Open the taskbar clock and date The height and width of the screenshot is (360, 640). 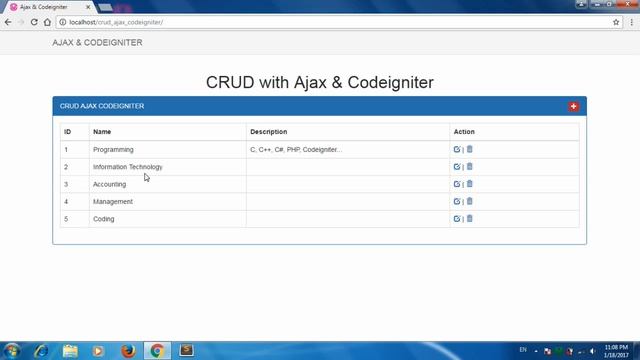point(616,351)
